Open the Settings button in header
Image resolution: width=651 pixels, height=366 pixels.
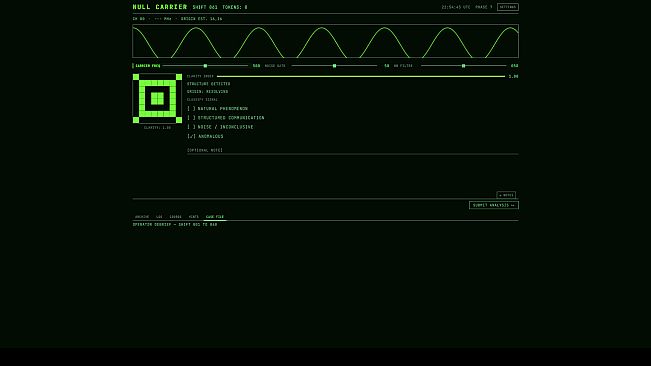(x=507, y=7)
